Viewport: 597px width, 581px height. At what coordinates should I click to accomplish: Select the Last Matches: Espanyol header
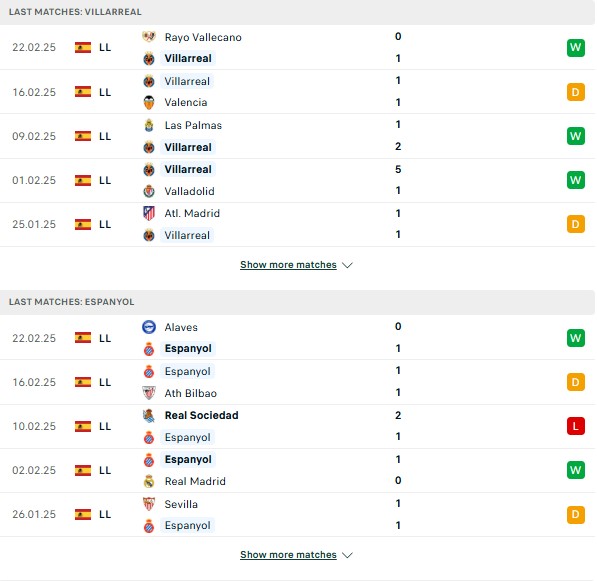click(72, 302)
